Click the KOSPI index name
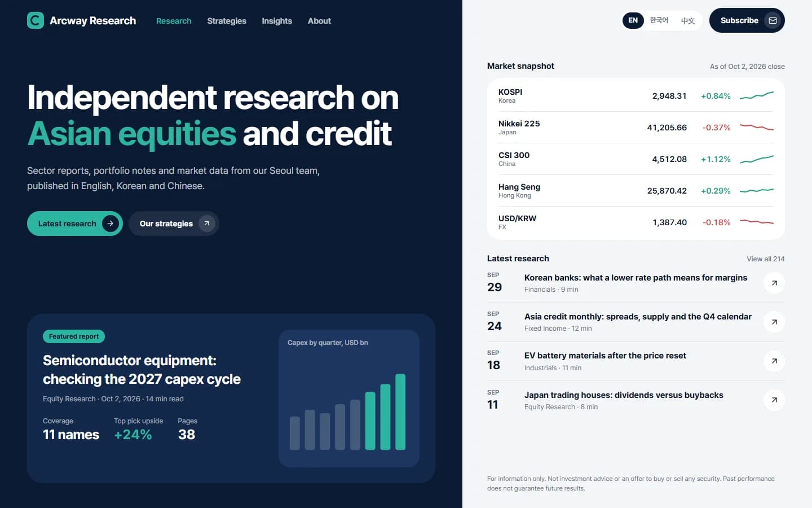Screen dimensions: 812x508 pyautogui.click(x=510, y=92)
